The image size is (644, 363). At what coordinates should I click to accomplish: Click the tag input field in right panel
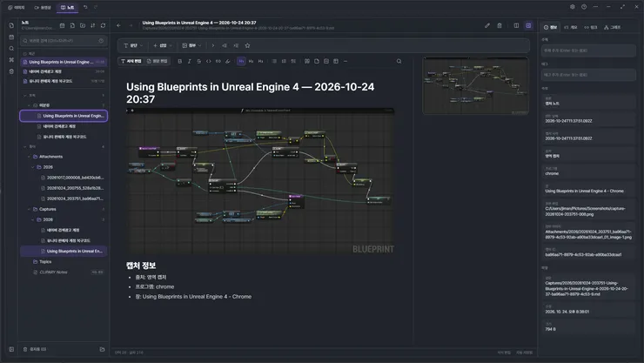click(588, 75)
